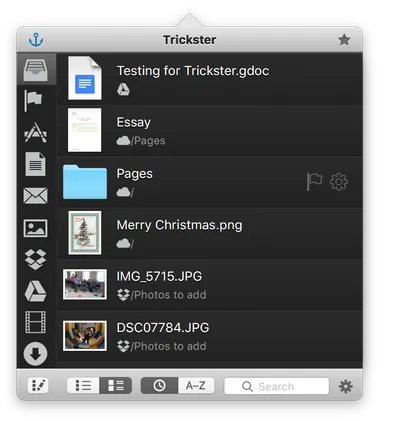Click Google Drive icon under Testing file
Image resolution: width=404 pixels, height=421 pixels.
(123, 89)
